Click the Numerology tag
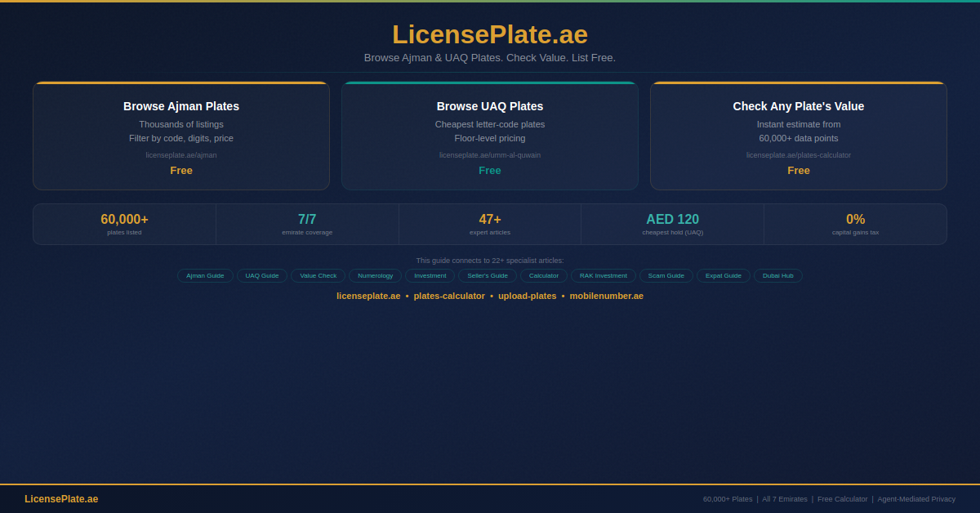This screenshot has height=513, width=980. click(x=375, y=276)
